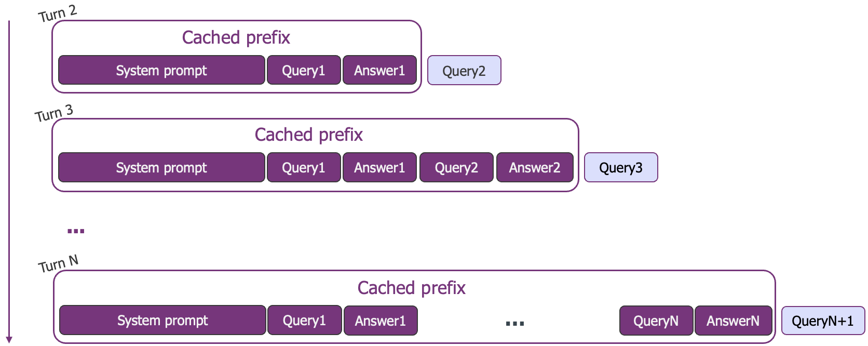Image resolution: width=868 pixels, height=346 pixels.
Task: Click the light QueryN+1 box
Action: coord(823,321)
